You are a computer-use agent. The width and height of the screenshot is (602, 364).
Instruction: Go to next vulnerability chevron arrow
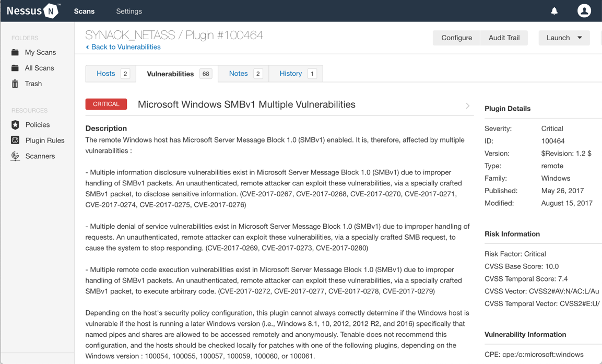pos(467,105)
